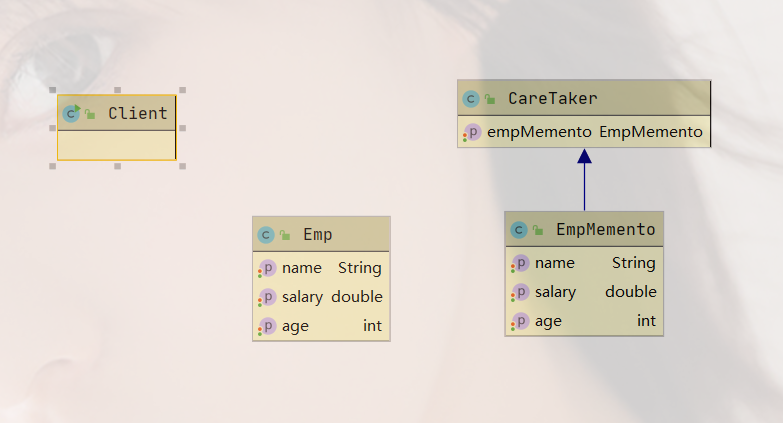This screenshot has width=783, height=423.
Task: Click the EmpMemento class icon
Action: (x=519, y=230)
